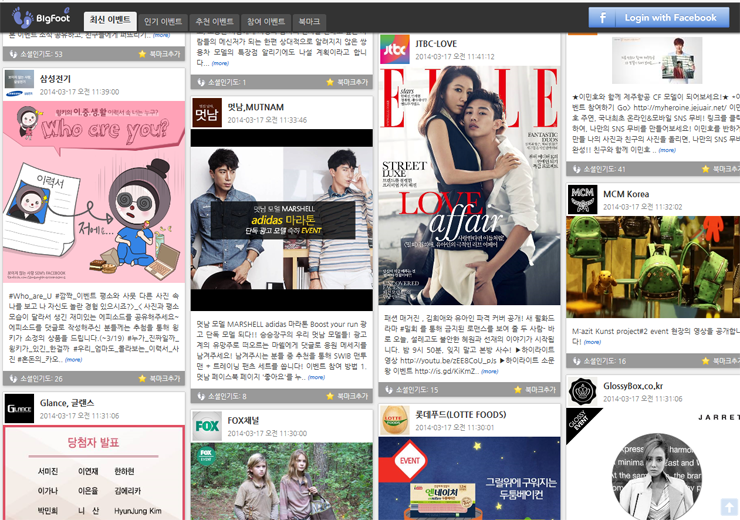Expand more link in 삼성전기 post
The width and height of the screenshot is (740, 520).
tap(73, 360)
